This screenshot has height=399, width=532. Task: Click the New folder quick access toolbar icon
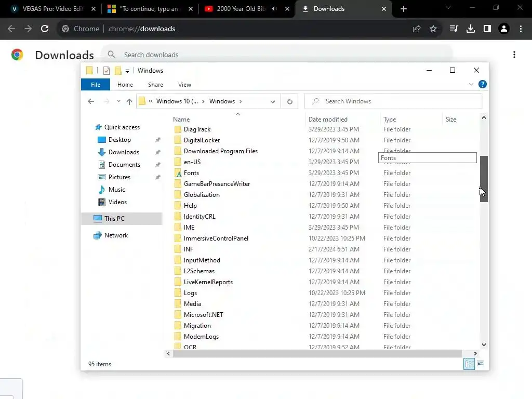(x=118, y=71)
